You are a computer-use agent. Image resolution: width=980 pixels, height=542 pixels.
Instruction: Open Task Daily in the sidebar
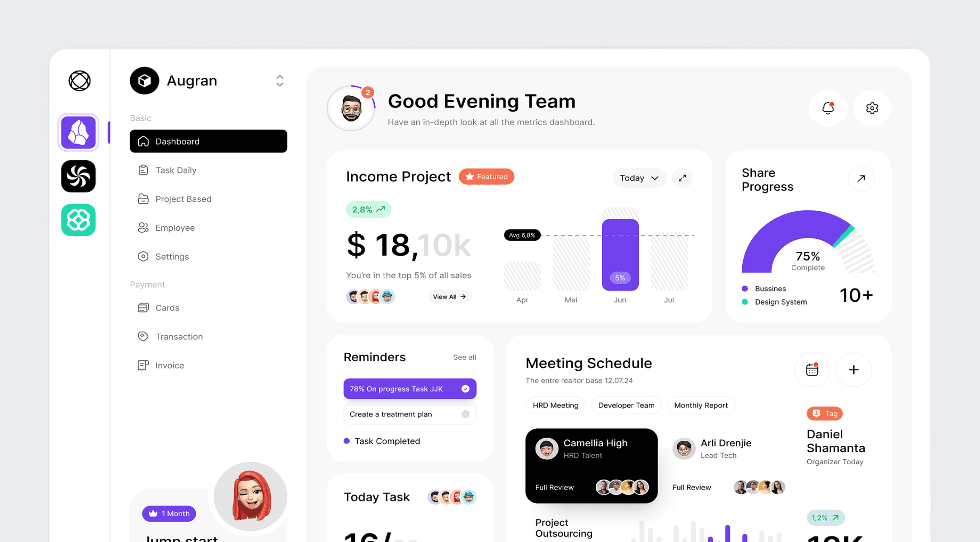[x=176, y=170]
